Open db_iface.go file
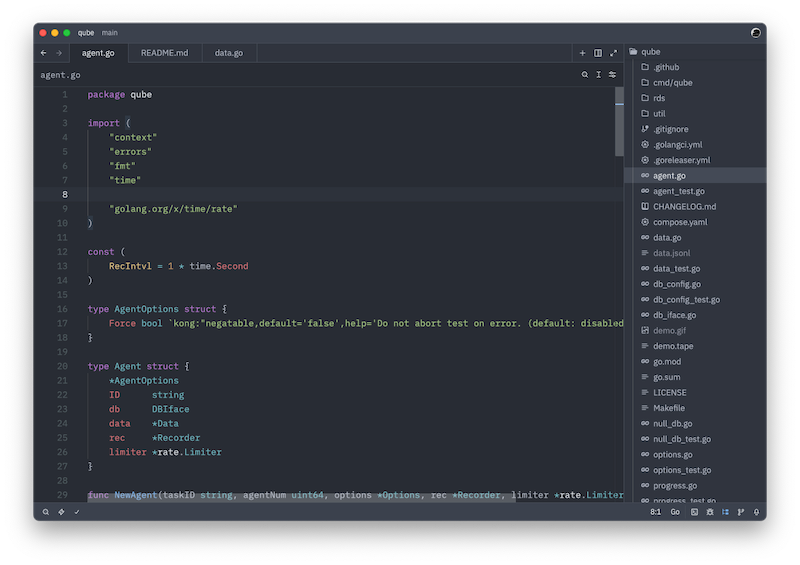This screenshot has width=800, height=565. click(x=695, y=315)
